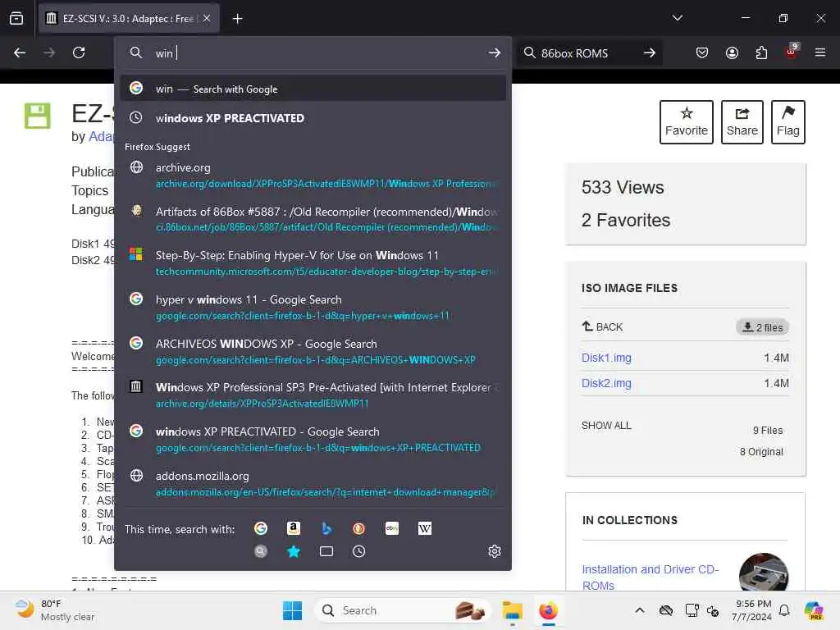Search this time with DuckDuckGo icon
The height and width of the screenshot is (630, 840).
tap(359, 529)
